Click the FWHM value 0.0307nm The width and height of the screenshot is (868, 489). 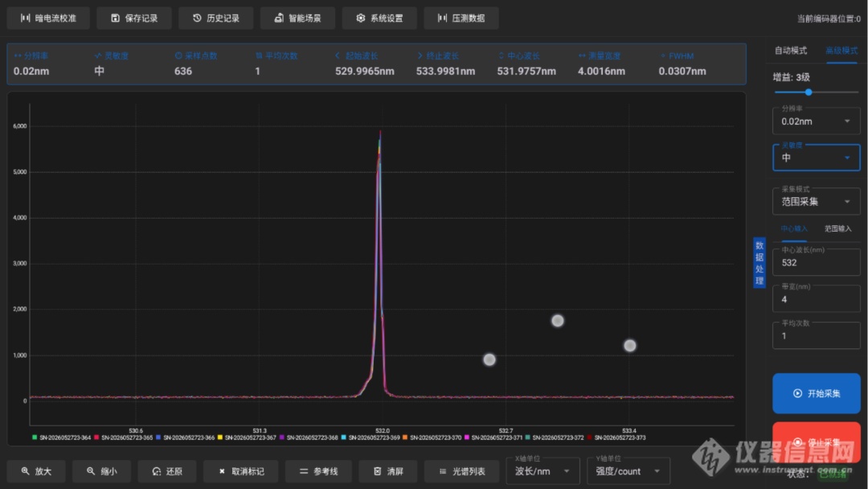682,71
